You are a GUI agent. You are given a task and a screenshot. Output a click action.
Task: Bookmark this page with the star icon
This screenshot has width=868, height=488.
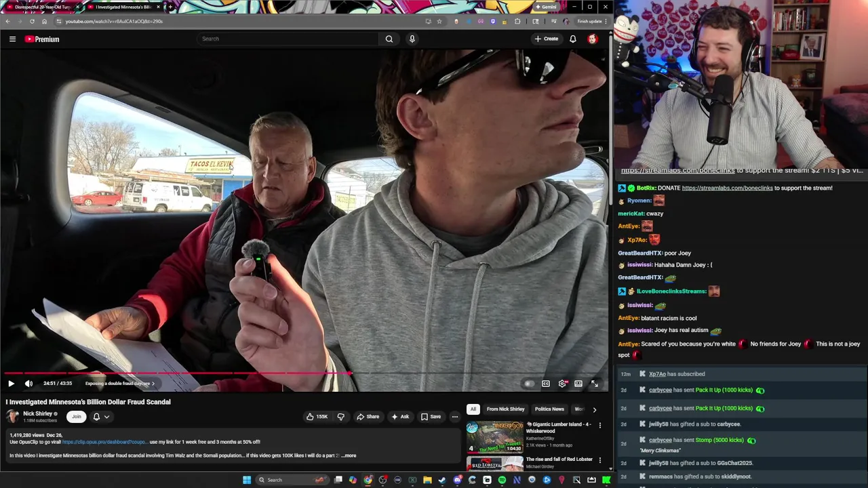439,21
